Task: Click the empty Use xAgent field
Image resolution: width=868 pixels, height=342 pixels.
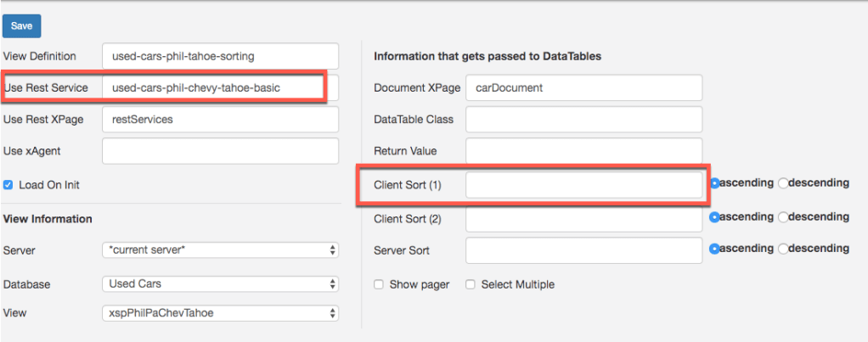Action: (220, 151)
